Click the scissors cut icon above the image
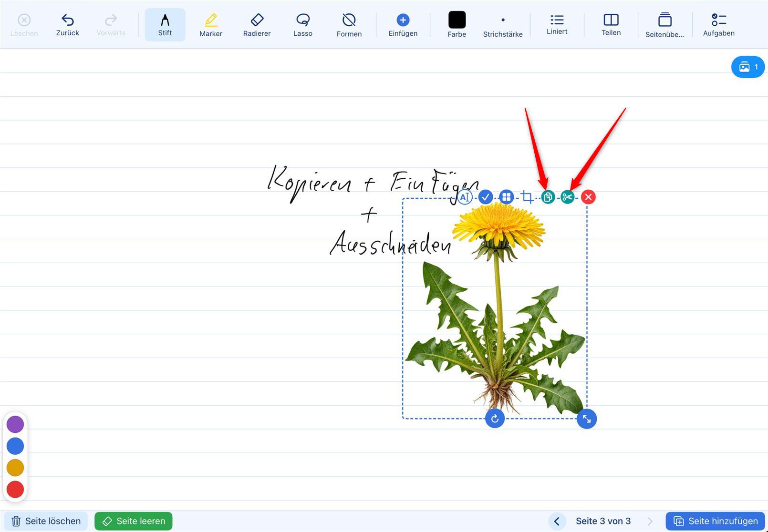Screen dimensions: 768x532 point(568,197)
